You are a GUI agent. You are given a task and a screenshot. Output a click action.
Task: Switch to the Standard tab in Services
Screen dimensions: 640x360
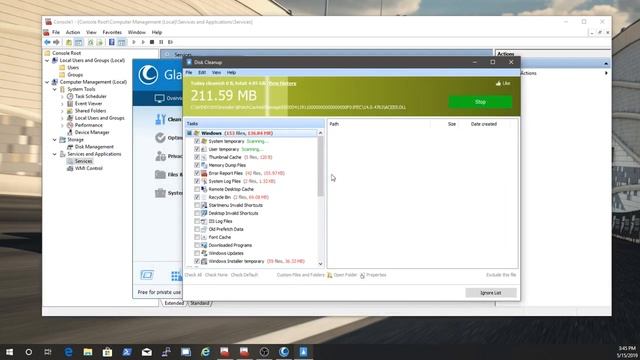tap(200, 303)
